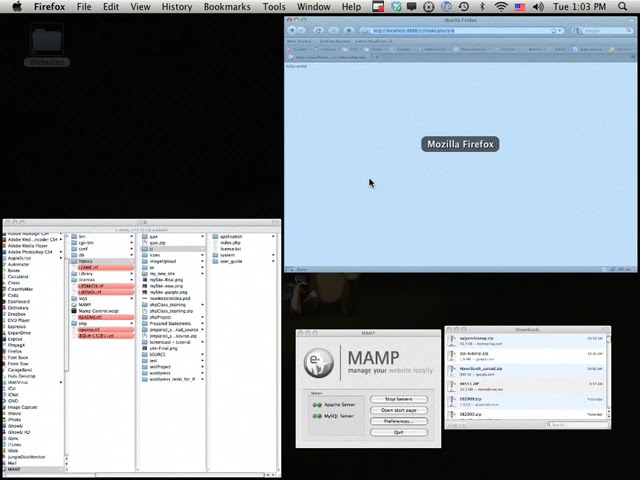
Task: Expand user_guide folder arrow in Finder
Action: pos(273,261)
